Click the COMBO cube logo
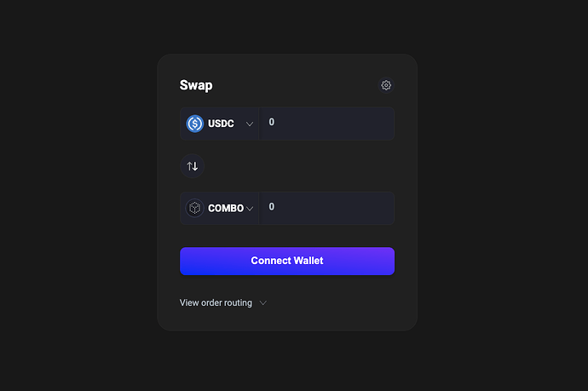 (x=195, y=208)
